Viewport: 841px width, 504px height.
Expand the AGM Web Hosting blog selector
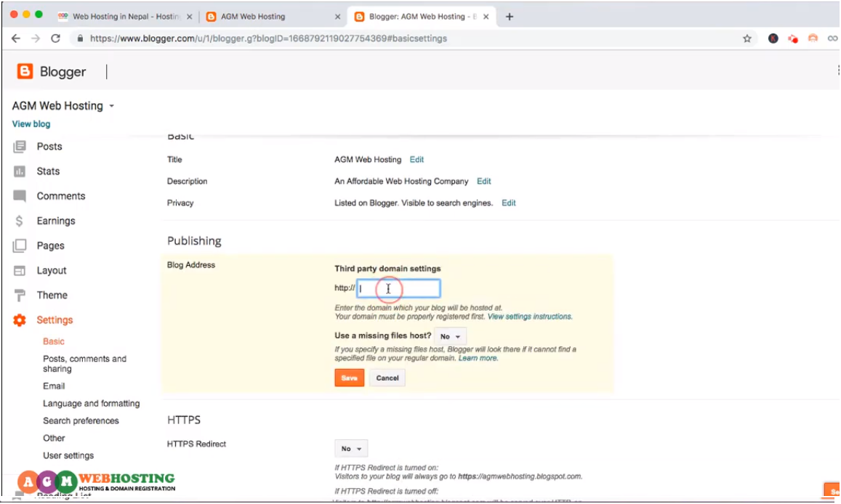pos(111,105)
